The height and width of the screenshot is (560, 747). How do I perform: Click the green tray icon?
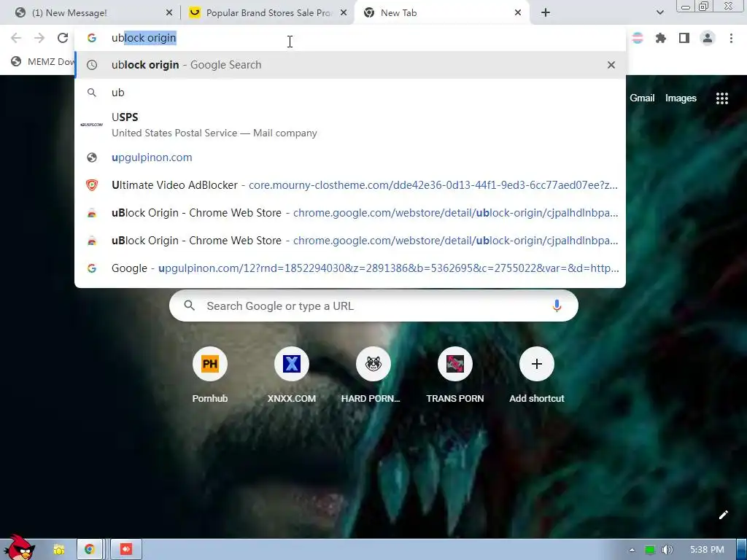point(649,550)
